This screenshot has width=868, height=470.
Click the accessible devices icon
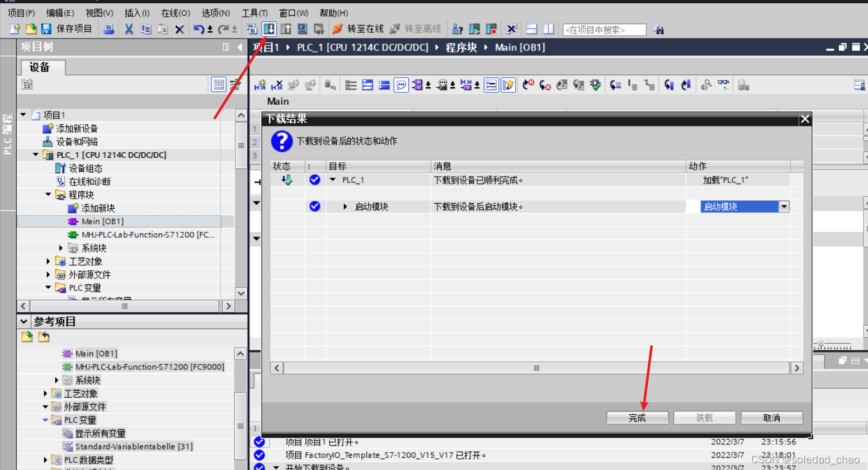[x=457, y=29]
